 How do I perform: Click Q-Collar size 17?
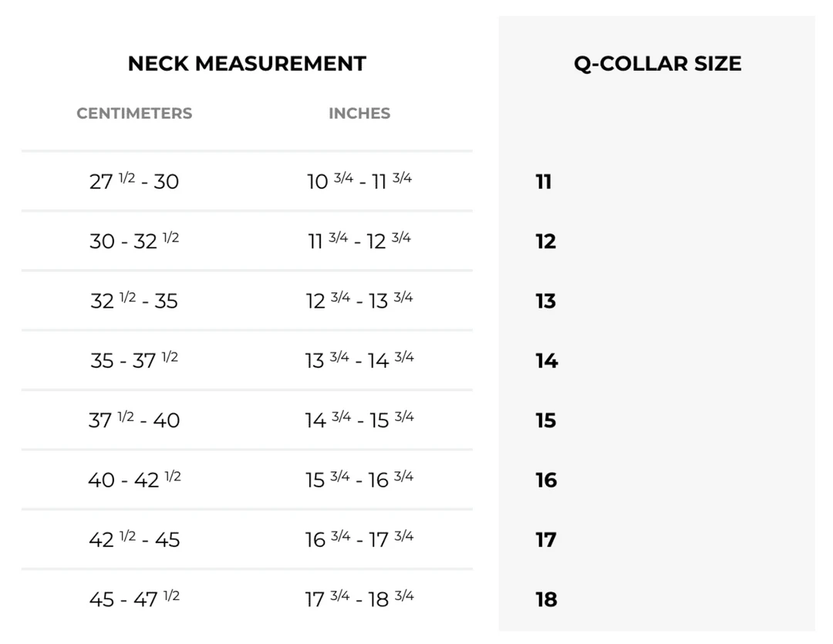(545, 540)
